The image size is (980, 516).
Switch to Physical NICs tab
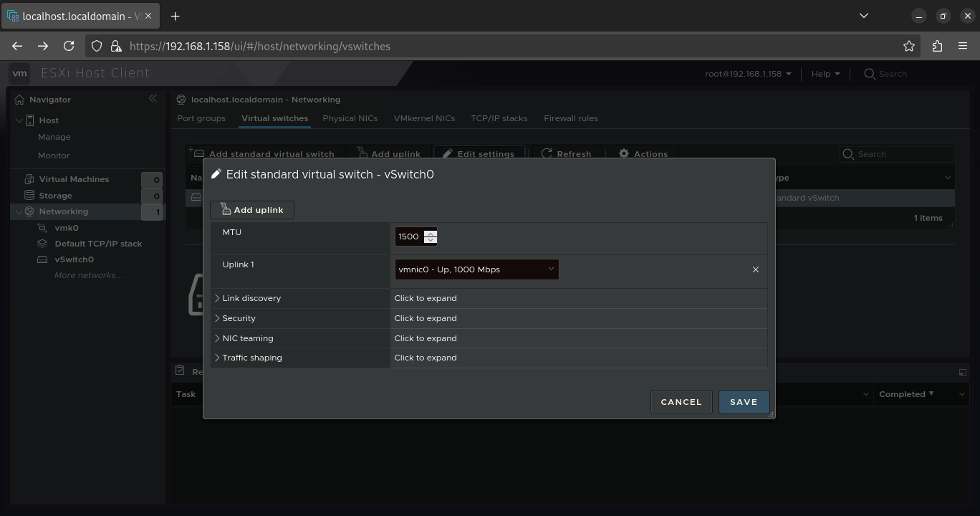(x=350, y=118)
